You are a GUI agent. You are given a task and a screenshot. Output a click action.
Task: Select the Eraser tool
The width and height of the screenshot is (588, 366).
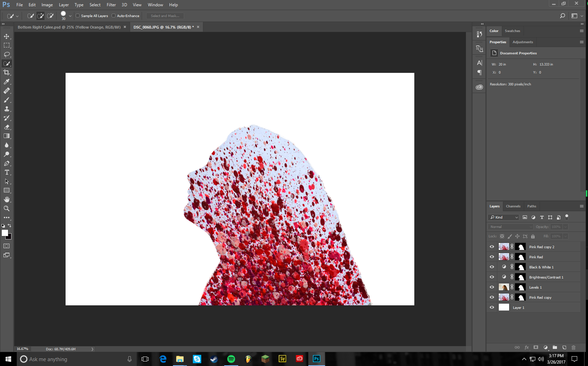pos(7,127)
